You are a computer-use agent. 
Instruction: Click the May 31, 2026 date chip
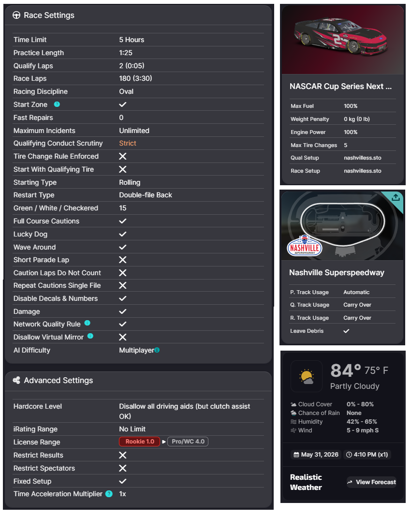tap(316, 455)
